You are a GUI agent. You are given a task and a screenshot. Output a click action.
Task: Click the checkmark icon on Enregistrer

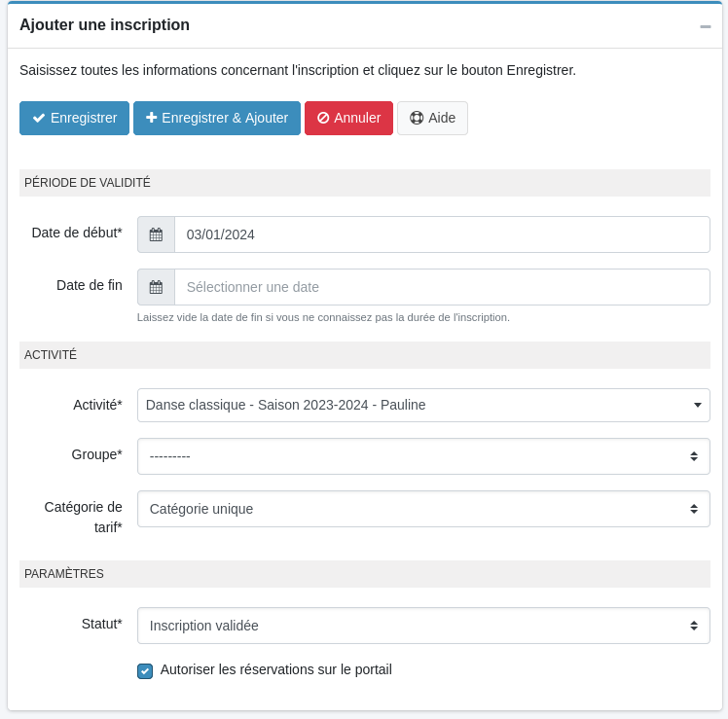(x=39, y=118)
